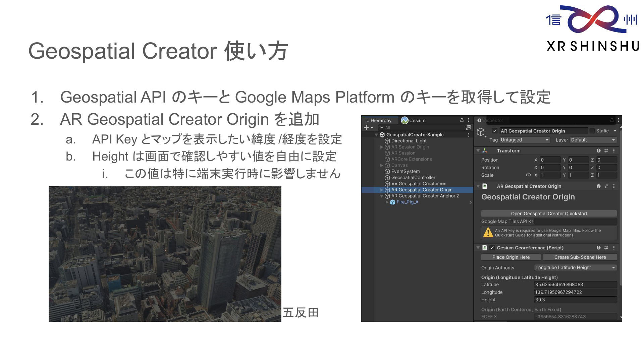Viewport: 644px width, 362px height.
Task: Open Cesium Georeference three-dot menu
Action: pyautogui.click(x=614, y=248)
